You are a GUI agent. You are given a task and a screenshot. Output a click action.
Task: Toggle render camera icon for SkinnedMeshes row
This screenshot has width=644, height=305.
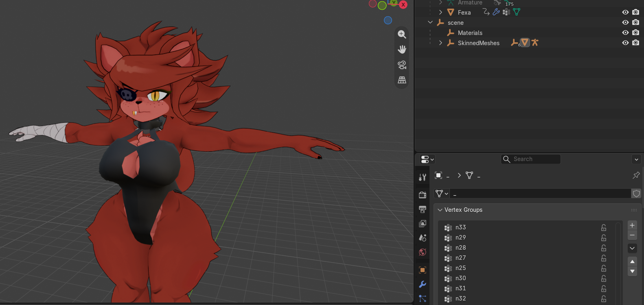point(635,43)
